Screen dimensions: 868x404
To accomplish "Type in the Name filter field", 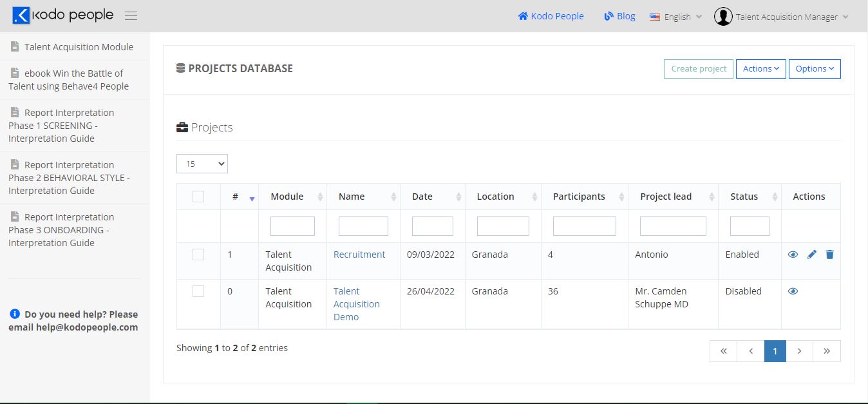I will [x=363, y=226].
